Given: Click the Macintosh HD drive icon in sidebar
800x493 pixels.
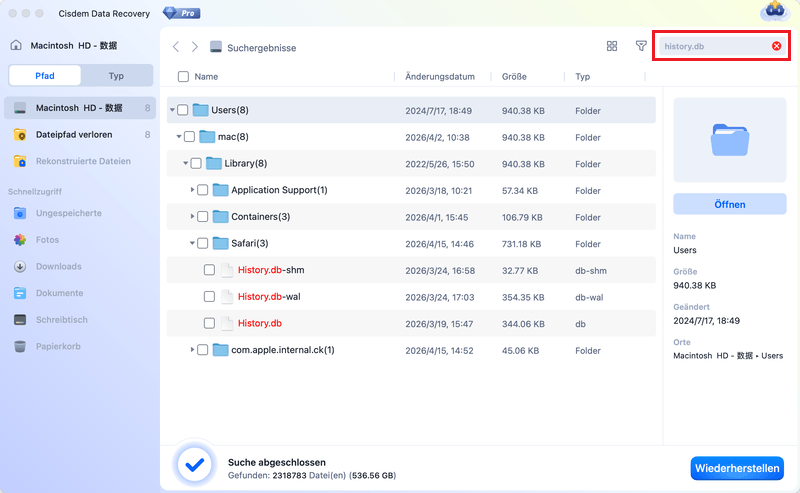Looking at the screenshot, I should (20, 108).
